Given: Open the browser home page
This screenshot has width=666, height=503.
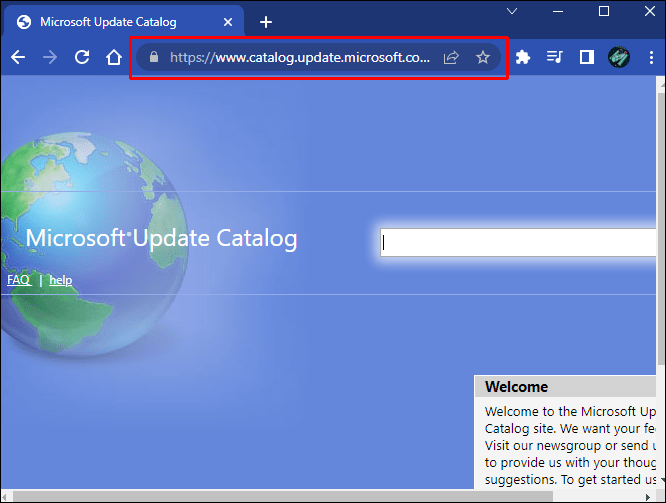Looking at the screenshot, I should point(114,57).
